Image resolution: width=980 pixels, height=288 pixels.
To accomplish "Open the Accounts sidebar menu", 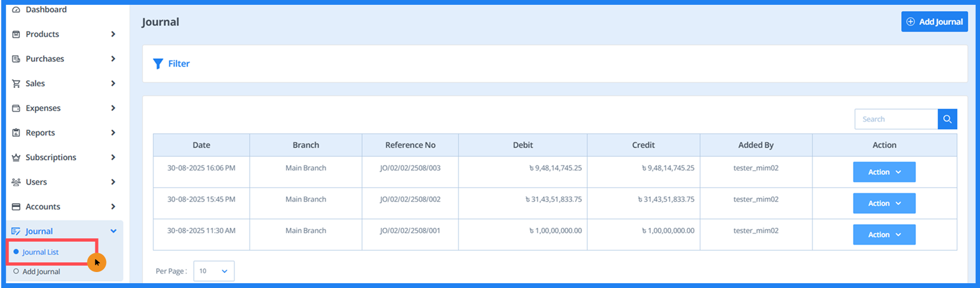I will coord(43,206).
